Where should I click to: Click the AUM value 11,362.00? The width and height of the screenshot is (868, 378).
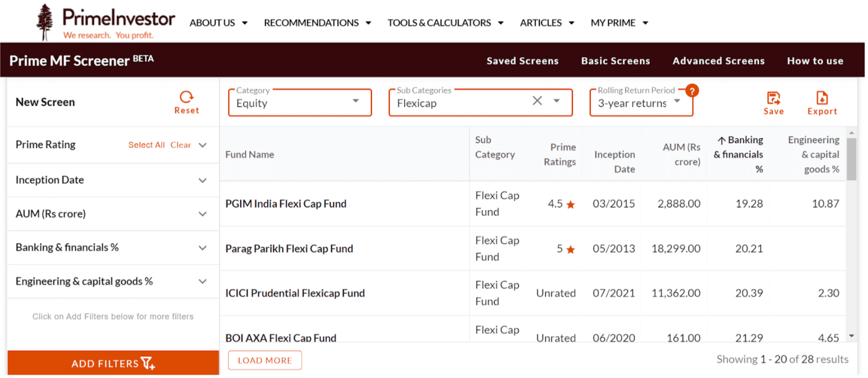pos(676,294)
